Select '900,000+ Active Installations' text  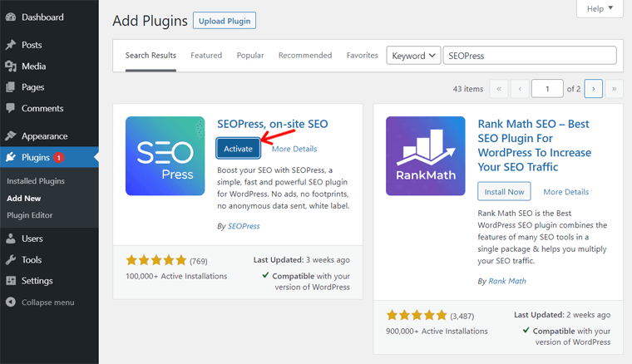pos(437,331)
